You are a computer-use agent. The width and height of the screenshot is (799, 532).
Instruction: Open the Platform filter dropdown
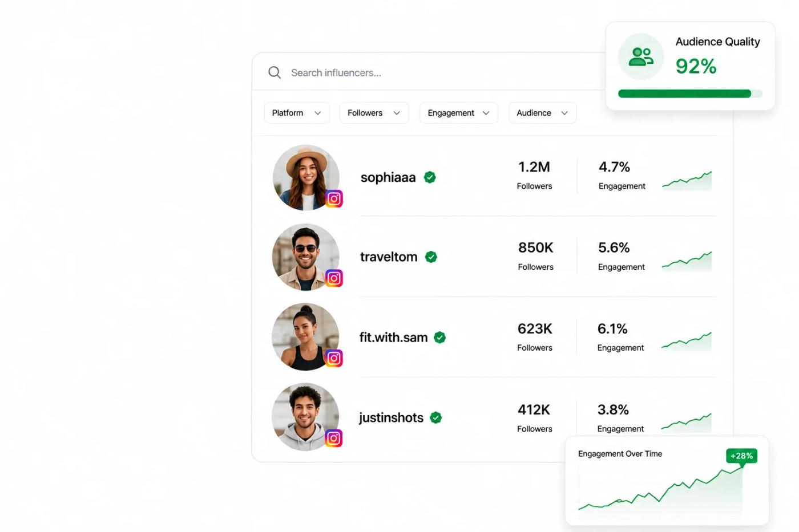coord(297,113)
